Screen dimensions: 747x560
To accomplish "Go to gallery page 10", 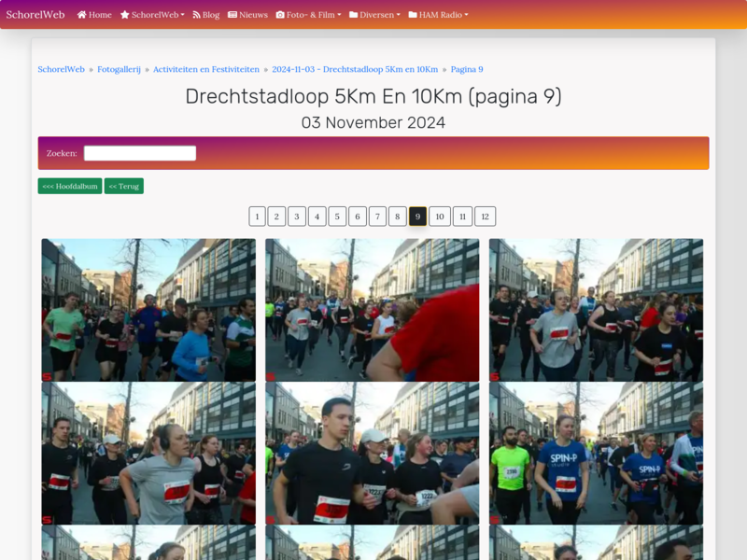I will point(440,217).
